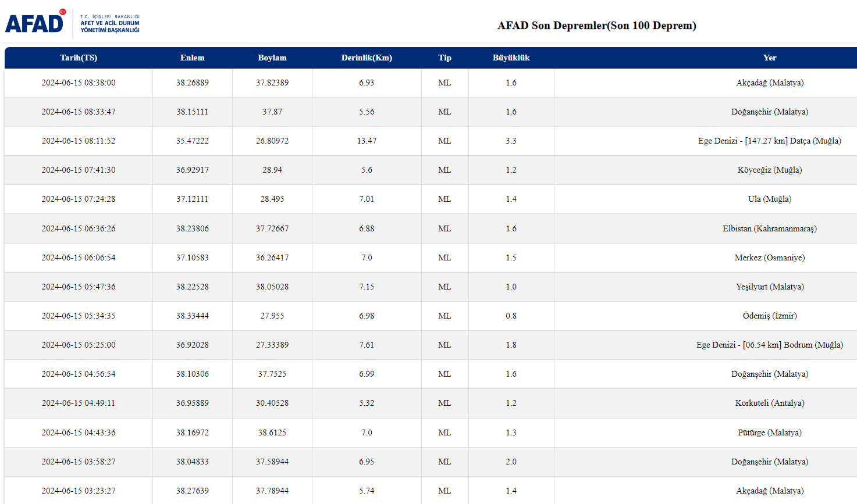
Task: Click the latitude value 37.10583
Action: pyautogui.click(x=193, y=258)
